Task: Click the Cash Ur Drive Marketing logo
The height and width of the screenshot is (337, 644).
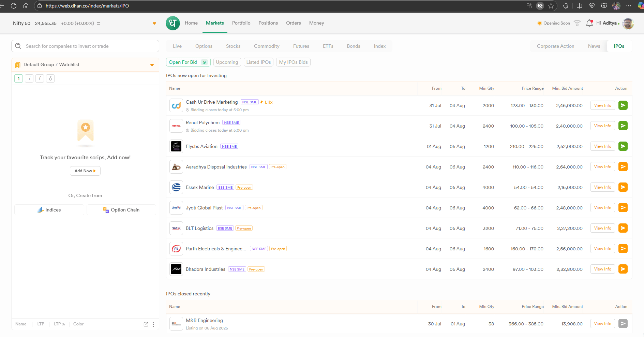Action: [176, 105]
